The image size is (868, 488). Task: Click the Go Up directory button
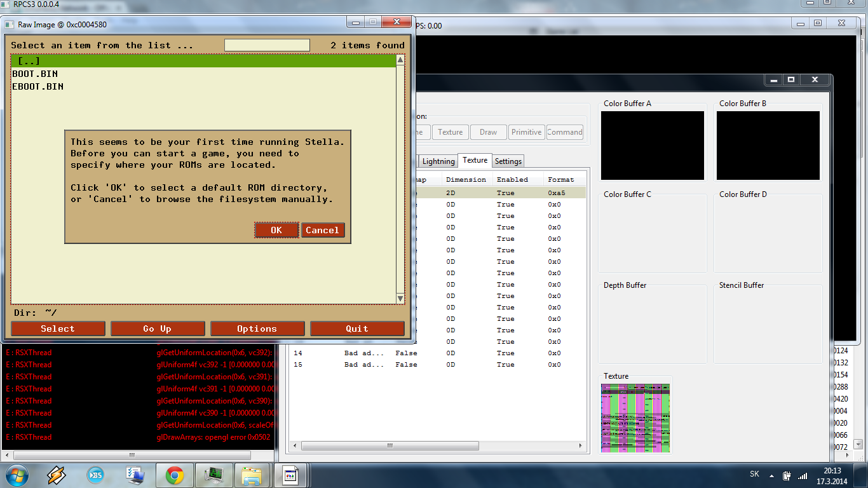[x=158, y=329]
